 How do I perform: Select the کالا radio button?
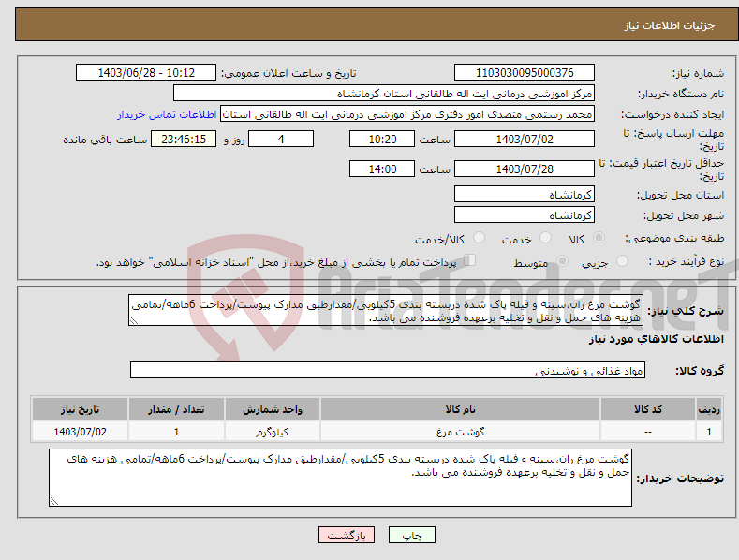click(599, 238)
